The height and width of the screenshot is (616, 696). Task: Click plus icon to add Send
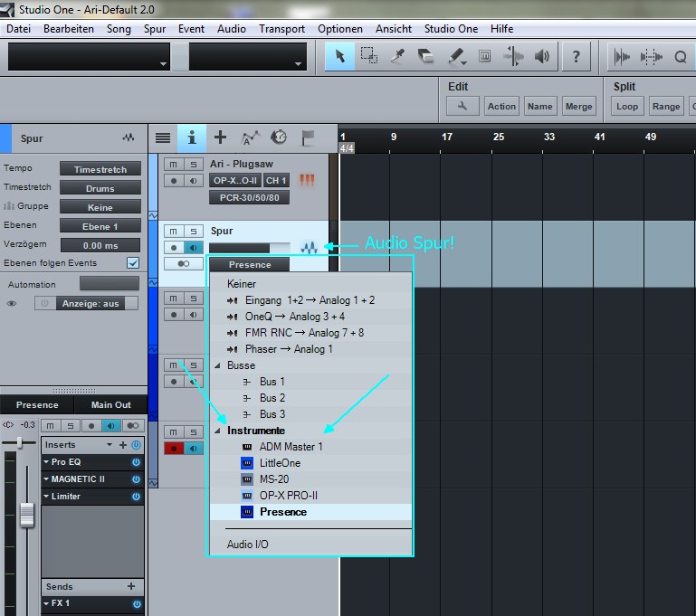tap(131, 586)
